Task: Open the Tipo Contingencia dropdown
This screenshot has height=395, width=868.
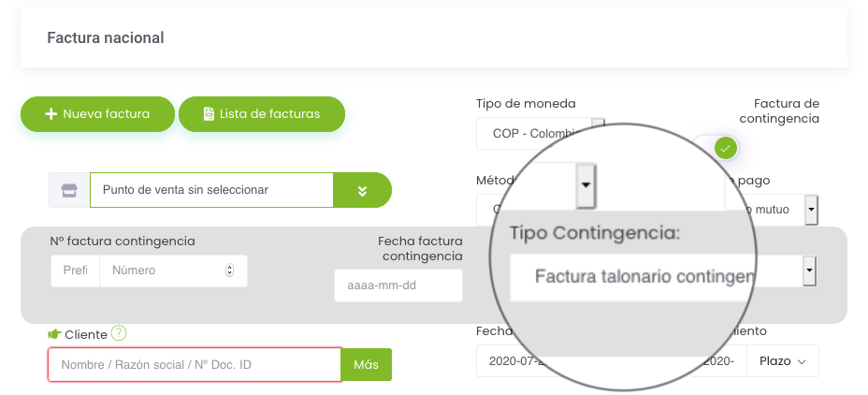Action: pyautogui.click(x=662, y=271)
